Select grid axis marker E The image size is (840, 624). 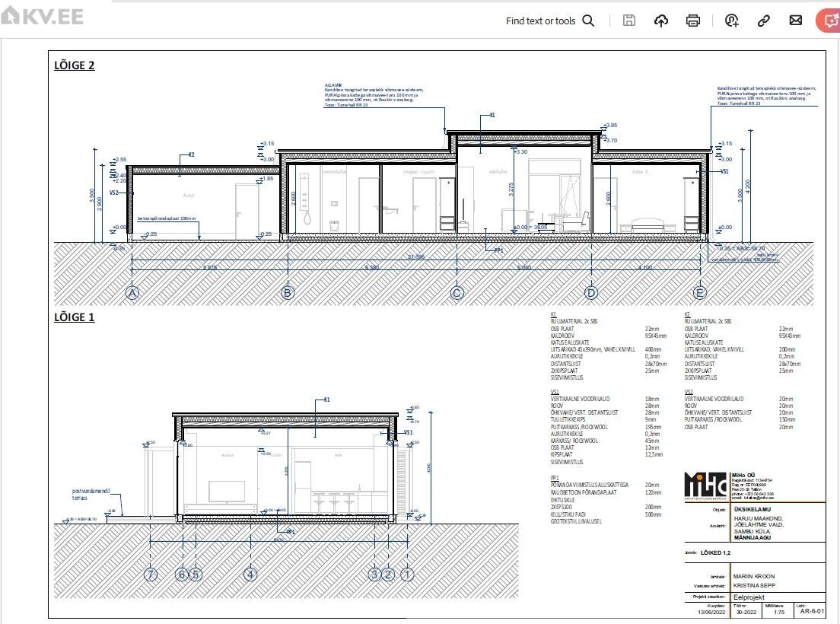(700, 292)
